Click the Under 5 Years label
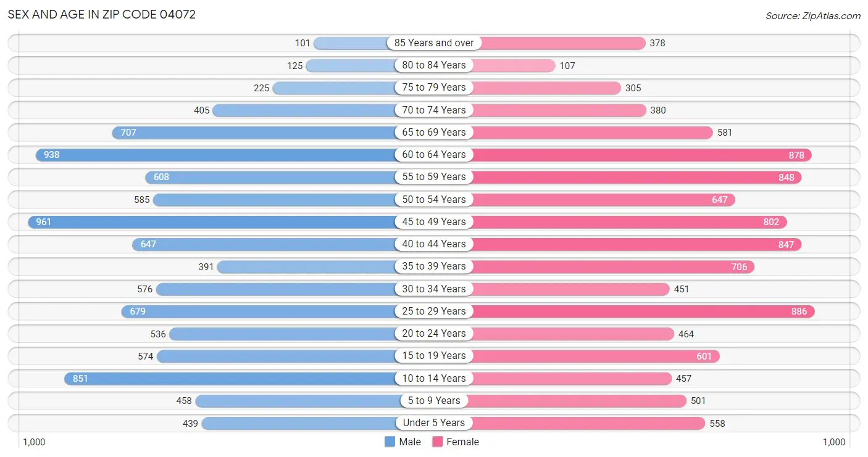This screenshot has width=868, height=457. pos(434,422)
